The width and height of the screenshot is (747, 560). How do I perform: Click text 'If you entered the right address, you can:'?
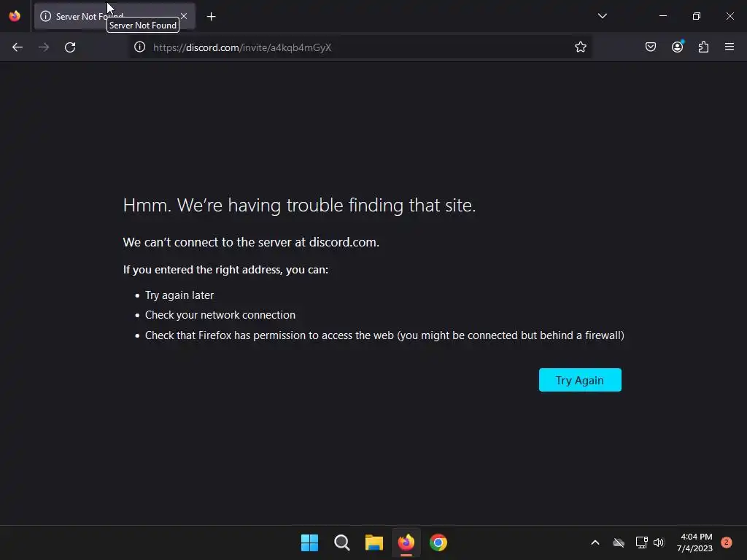(225, 270)
